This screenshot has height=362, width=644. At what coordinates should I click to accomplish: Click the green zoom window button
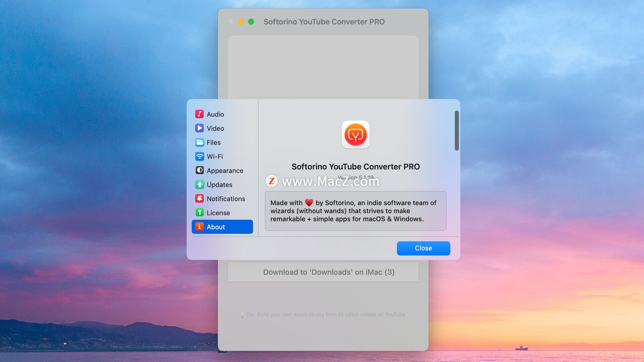click(x=251, y=22)
